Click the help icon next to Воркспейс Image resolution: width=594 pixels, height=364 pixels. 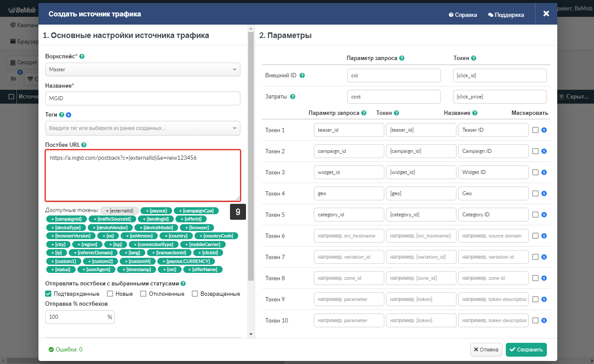tap(82, 57)
